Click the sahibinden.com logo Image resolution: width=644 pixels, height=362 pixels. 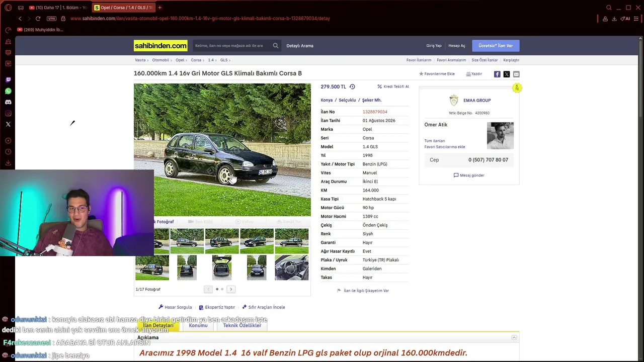click(x=160, y=46)
